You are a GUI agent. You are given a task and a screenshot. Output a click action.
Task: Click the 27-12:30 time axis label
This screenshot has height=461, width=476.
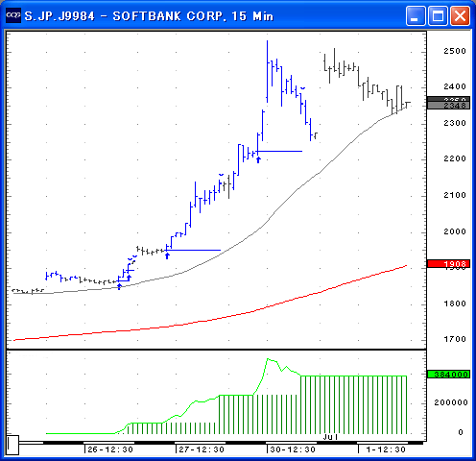coord(202,449)
